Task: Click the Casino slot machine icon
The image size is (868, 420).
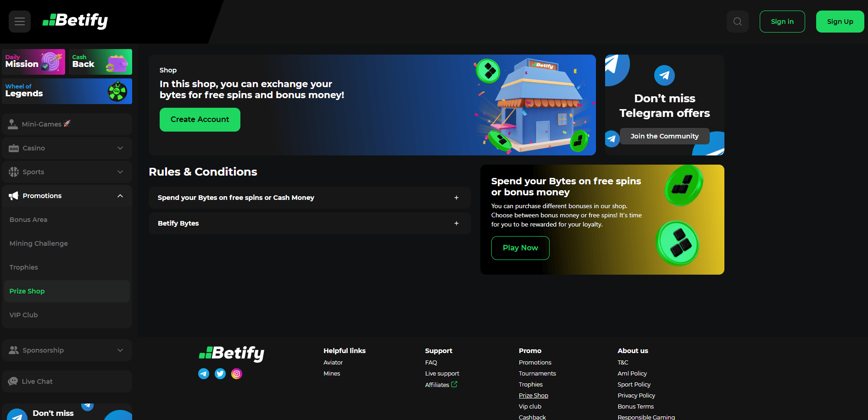Action: pyautogui.click(x=14, y=148)
